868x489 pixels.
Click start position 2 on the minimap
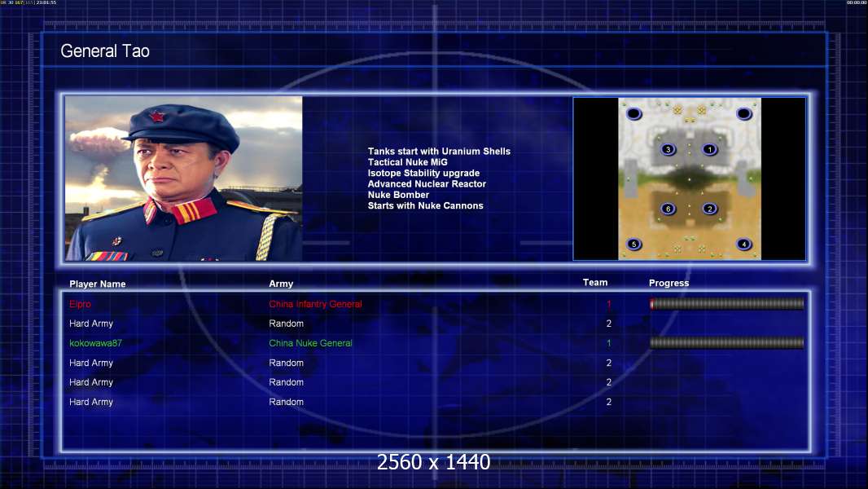pyautogui.click(x=710, y=209)
